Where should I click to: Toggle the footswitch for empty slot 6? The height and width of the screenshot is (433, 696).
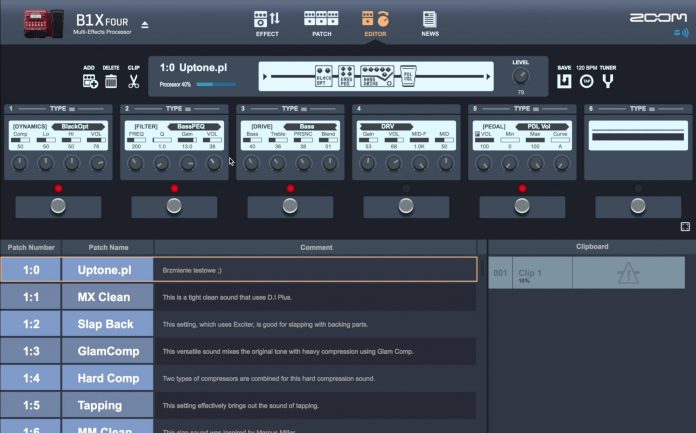coord(638,206)
